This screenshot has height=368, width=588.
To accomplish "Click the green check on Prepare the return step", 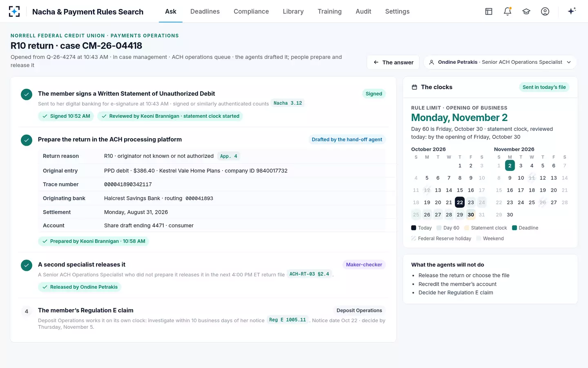I will pyautogui.click(x=27, y=140).
